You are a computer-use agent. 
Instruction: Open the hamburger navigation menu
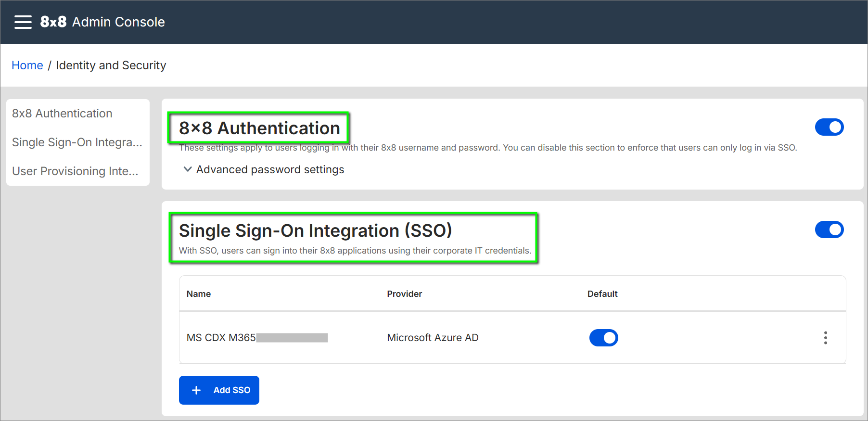23,22
